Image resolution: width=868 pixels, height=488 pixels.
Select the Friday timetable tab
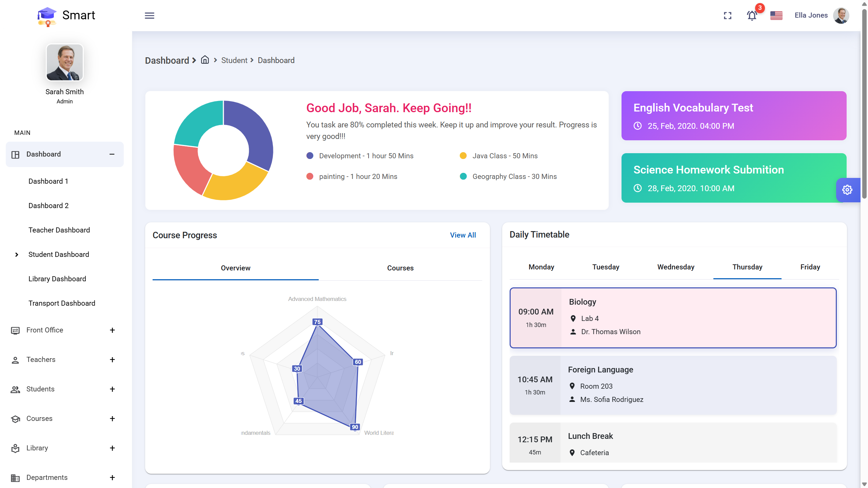click(x=810, y=267)
